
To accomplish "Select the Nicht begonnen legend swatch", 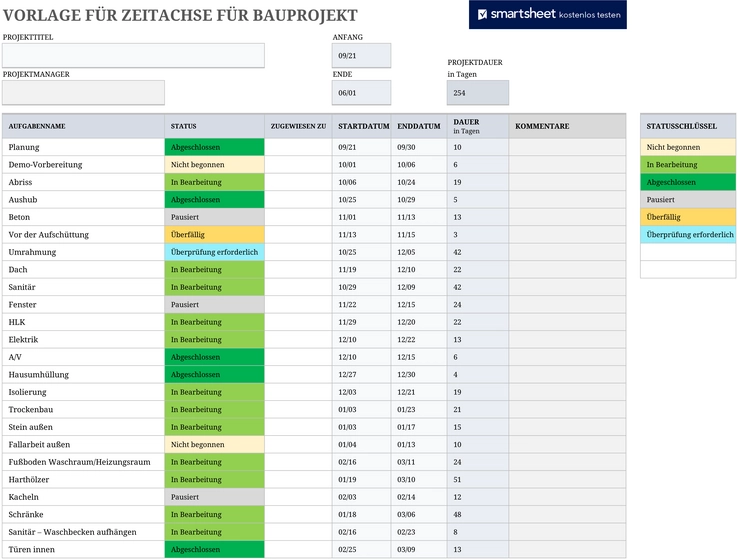I will point(688,147).
